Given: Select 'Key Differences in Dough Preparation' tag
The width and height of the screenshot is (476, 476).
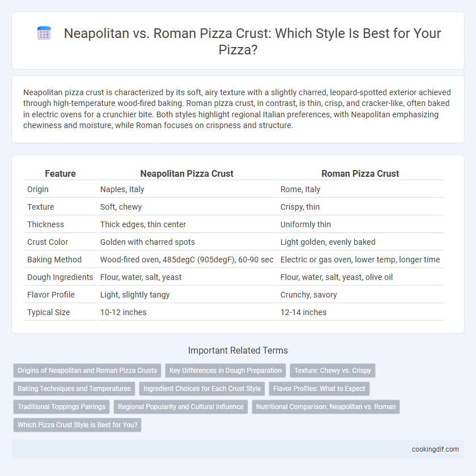Looking at the screenshot, I should [226, 371].
